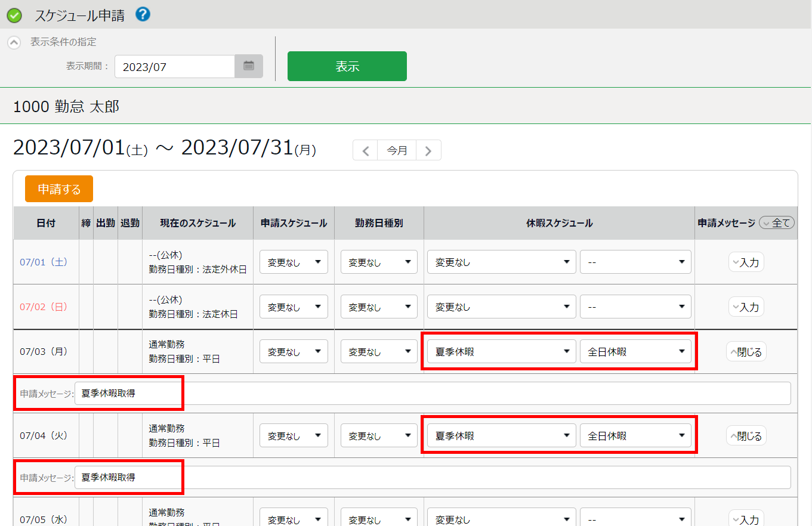
Task: Jump to current month with 今月 button
Action: coord(397,151)
